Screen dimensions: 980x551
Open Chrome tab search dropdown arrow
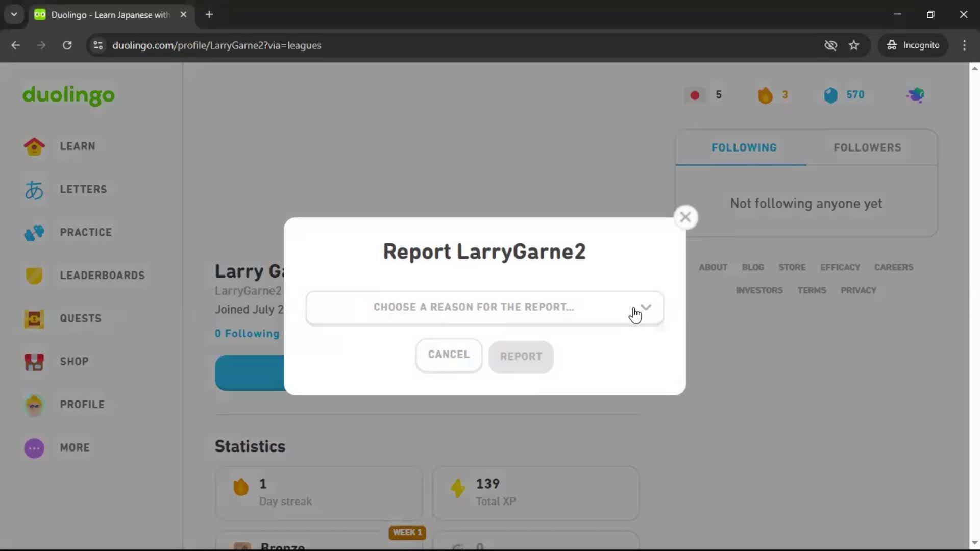point(14,14)
